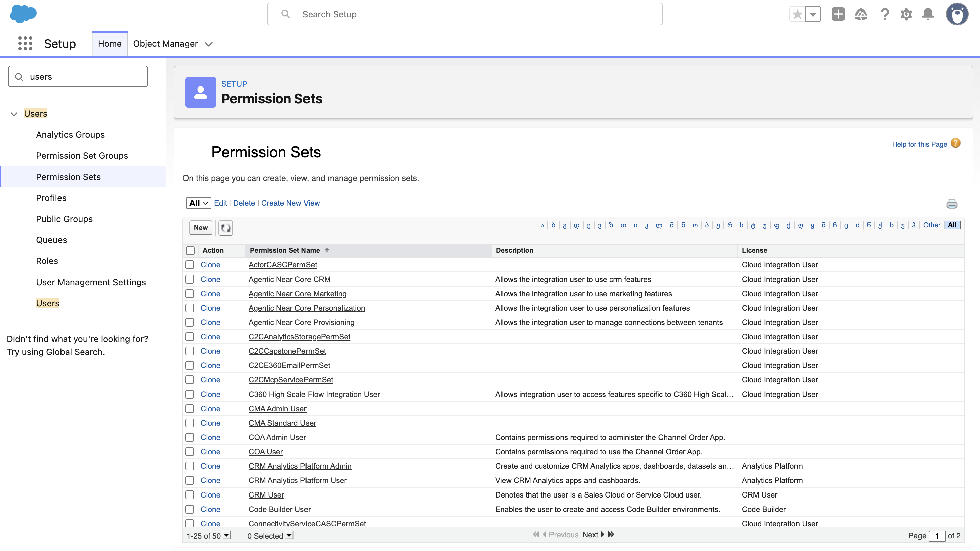980x551 pixels.
Task: Open the App Launcher grid icon
Action: pos(25,44)
